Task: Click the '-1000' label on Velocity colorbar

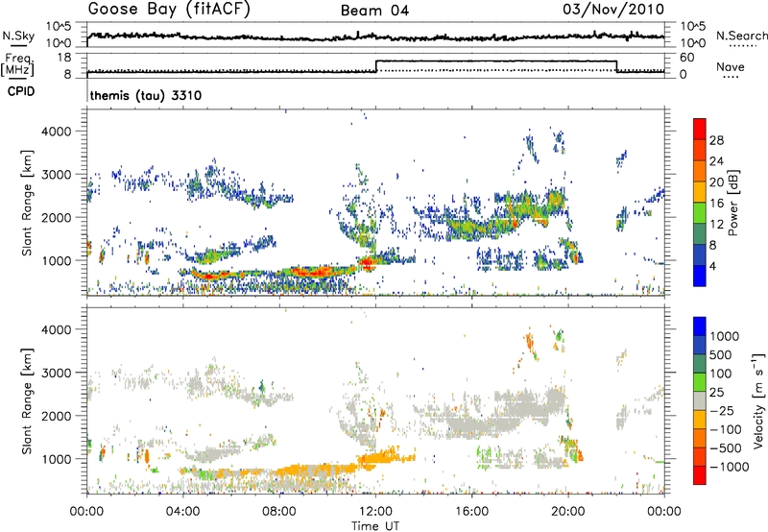Action: pos(729,467)
